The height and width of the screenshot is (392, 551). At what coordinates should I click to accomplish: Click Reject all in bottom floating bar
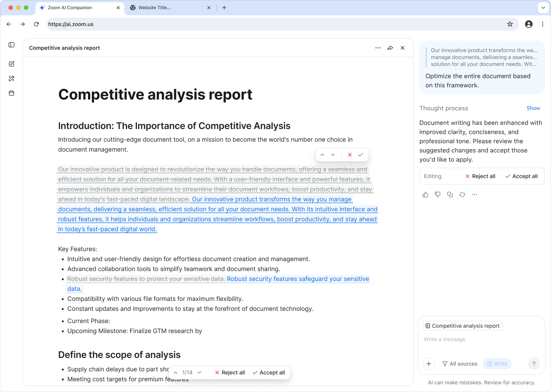230,372
